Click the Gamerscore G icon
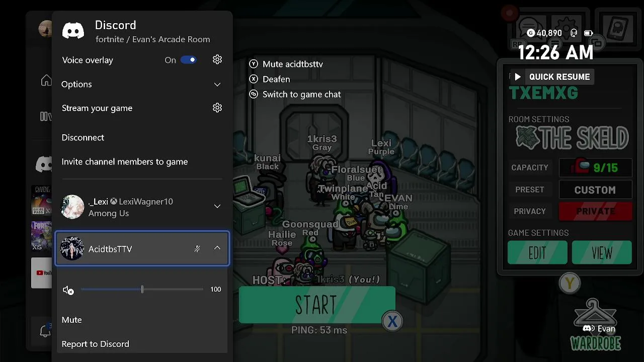The image size is (644, 362). (x=531, y=33)
